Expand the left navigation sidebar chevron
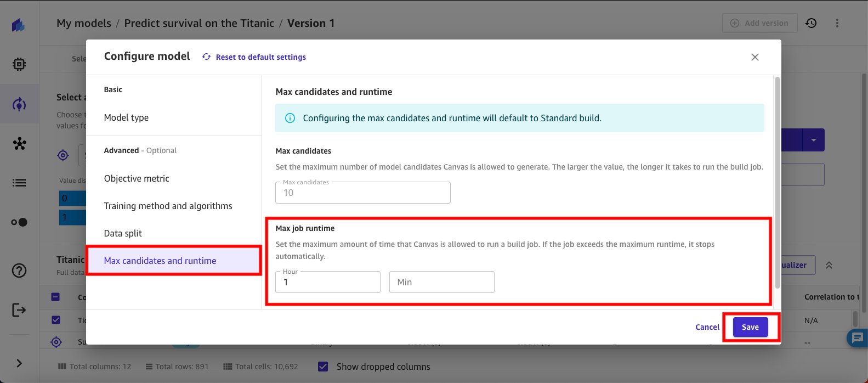Screen dimensions: 868x383 pos(19,363)
